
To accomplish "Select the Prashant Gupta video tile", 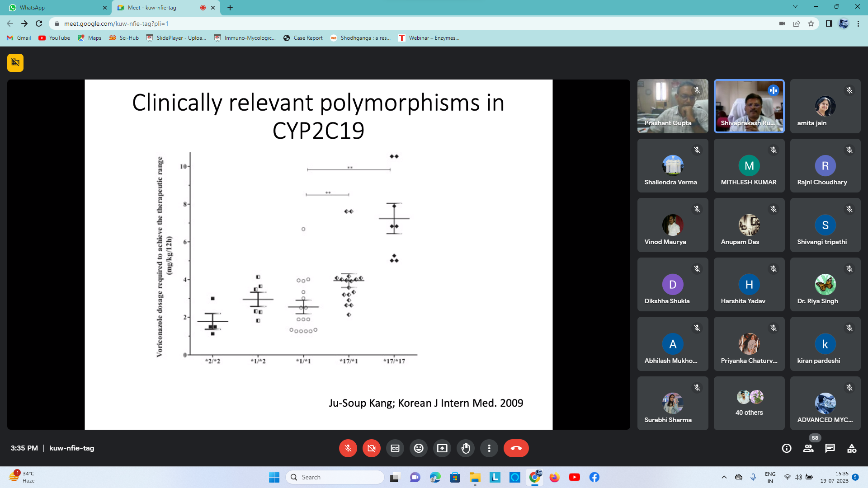I will point(673,106).
